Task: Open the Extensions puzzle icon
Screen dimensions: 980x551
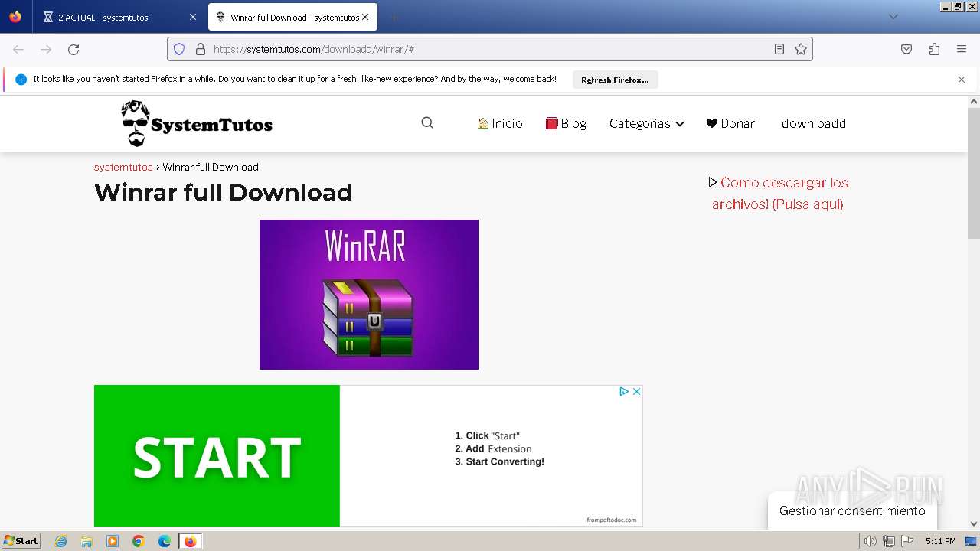Action: pos(934,49)
